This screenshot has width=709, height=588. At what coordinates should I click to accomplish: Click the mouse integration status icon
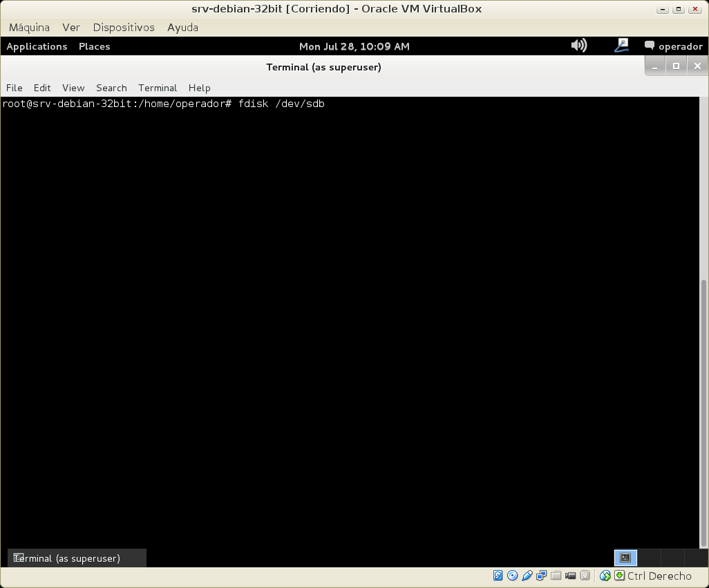coord(605,576)
